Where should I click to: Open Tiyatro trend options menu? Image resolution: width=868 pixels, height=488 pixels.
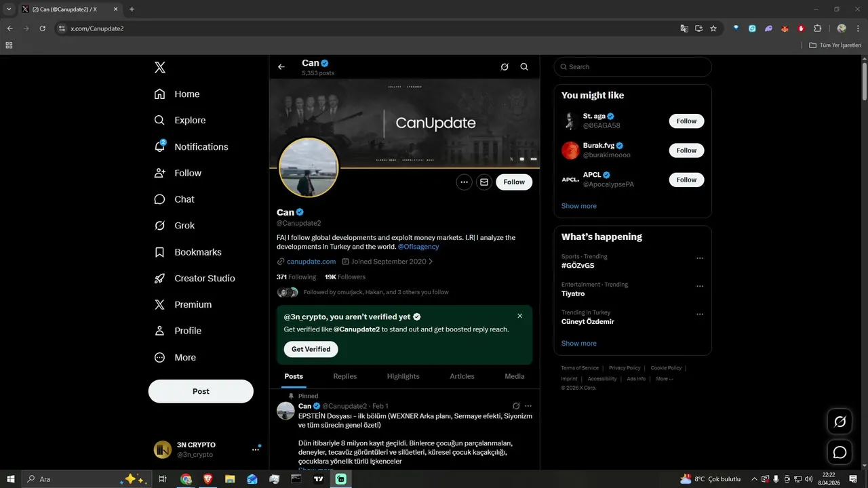pyautogui.click(x=700, y=286)
